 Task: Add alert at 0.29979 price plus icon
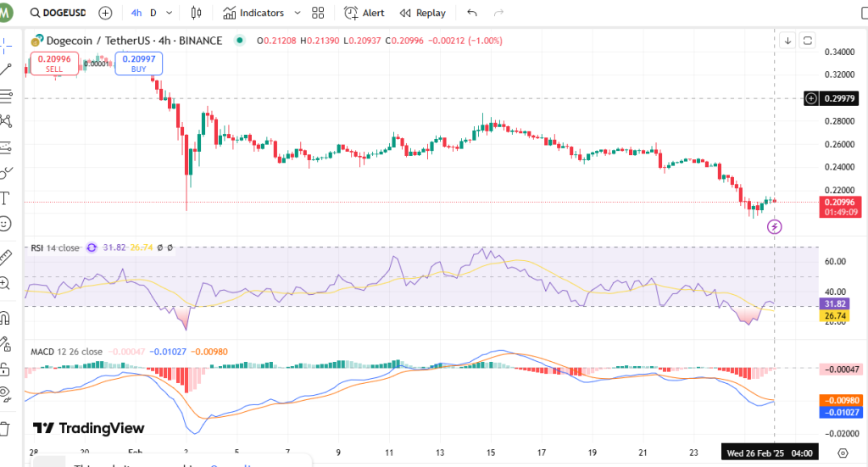coord(811,98)
